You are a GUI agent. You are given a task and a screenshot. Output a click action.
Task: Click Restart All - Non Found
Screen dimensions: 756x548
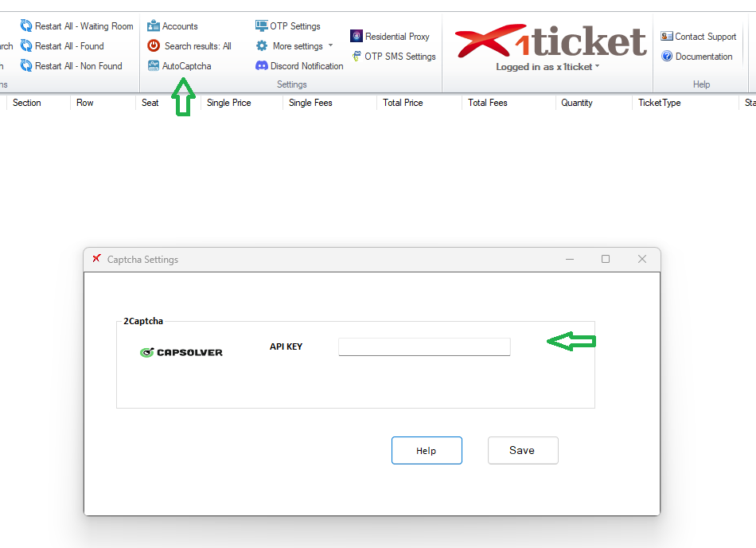click(78, 66)
